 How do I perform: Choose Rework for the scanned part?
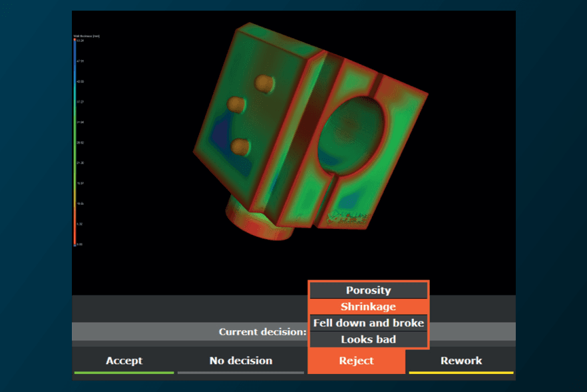(461, 360)
